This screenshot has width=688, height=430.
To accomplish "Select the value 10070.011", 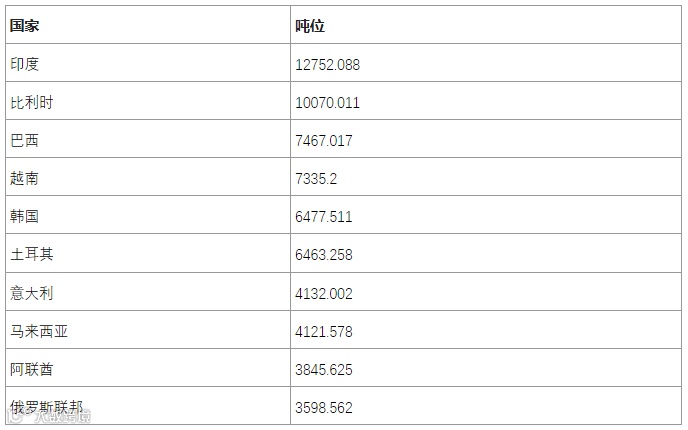I will click(327, 103).
